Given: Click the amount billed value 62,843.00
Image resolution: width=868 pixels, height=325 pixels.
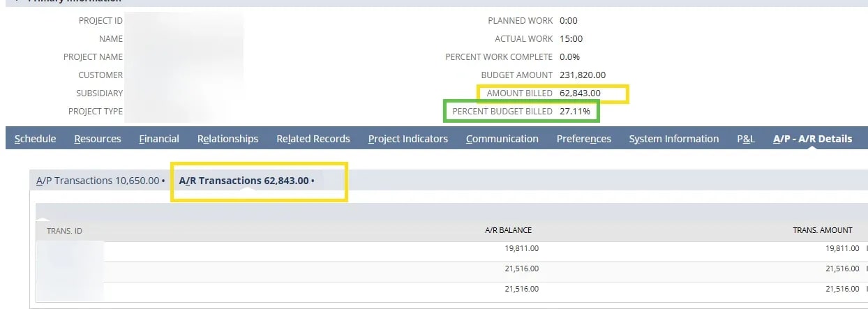Looking at the screenshot, I should tap(580, 93).
